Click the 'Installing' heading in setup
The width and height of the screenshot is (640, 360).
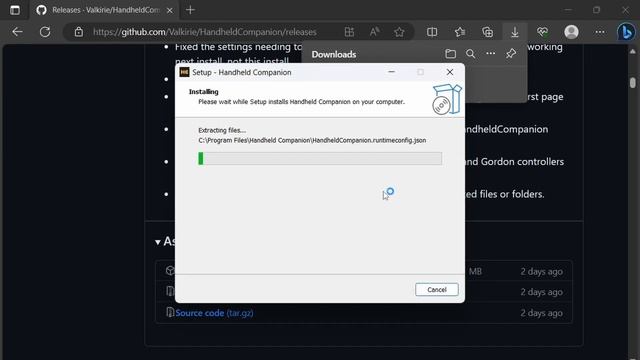[x=204, y=92]
